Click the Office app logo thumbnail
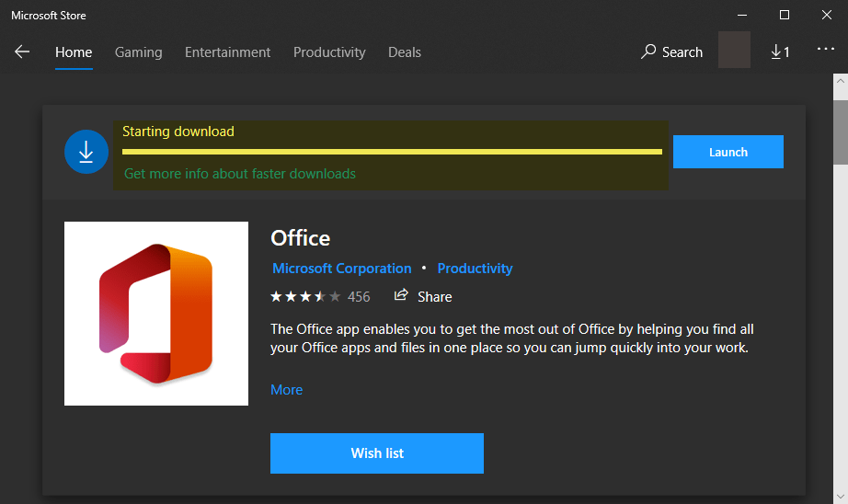This screenshot has width=848, height=504. click(x=156, y=314)
